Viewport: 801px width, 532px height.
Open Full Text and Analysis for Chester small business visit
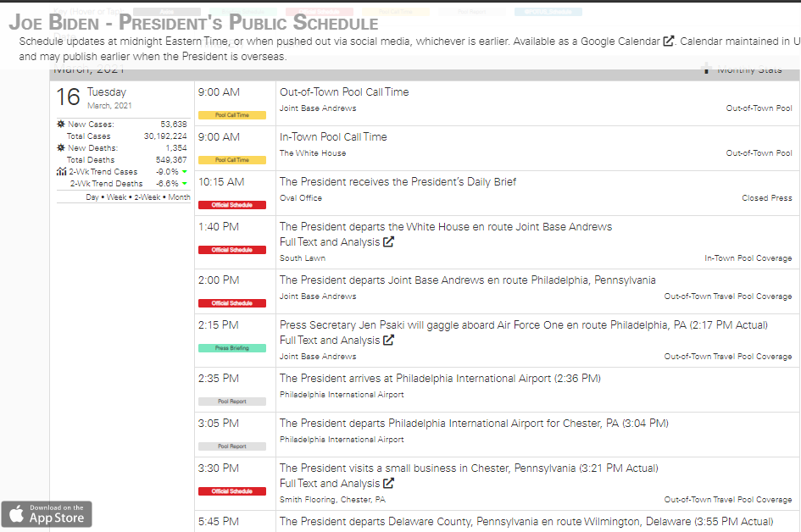330,483
